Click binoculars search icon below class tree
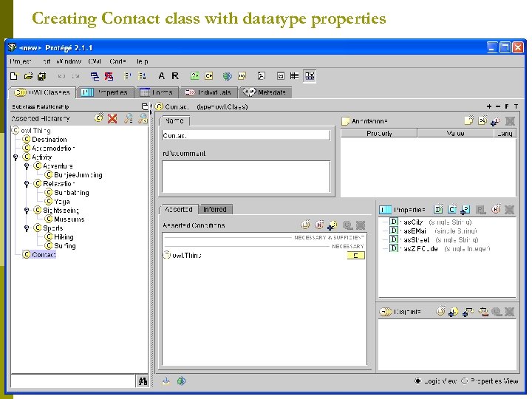Viewport: 532px width, 399px height. (143, 381)
